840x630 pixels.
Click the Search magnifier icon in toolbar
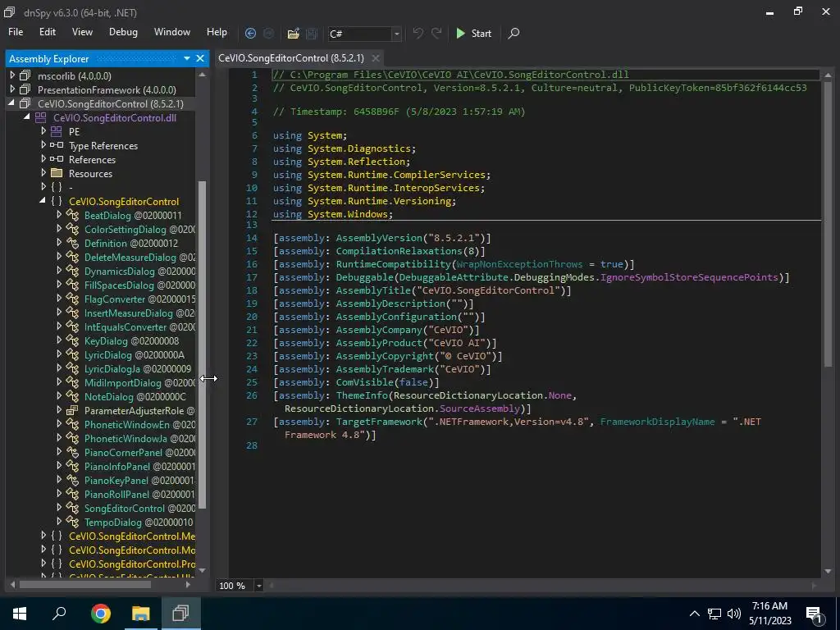pos(514,33)
